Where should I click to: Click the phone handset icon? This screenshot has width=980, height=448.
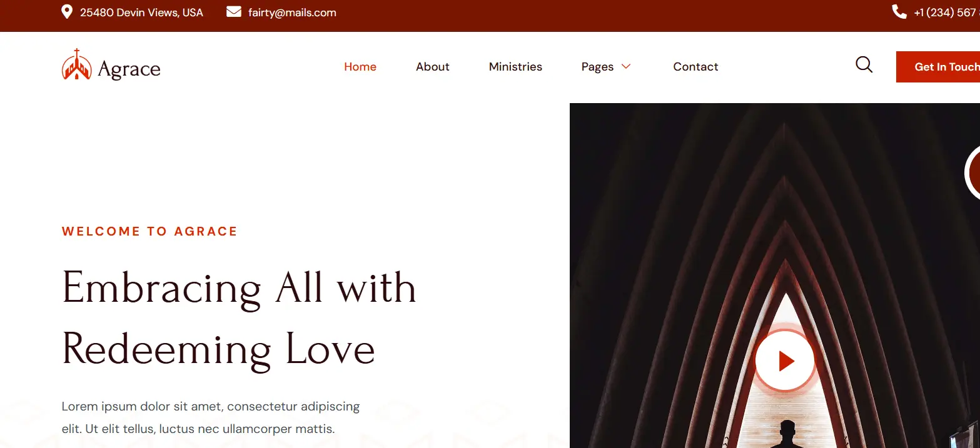(x=899, y=12)
